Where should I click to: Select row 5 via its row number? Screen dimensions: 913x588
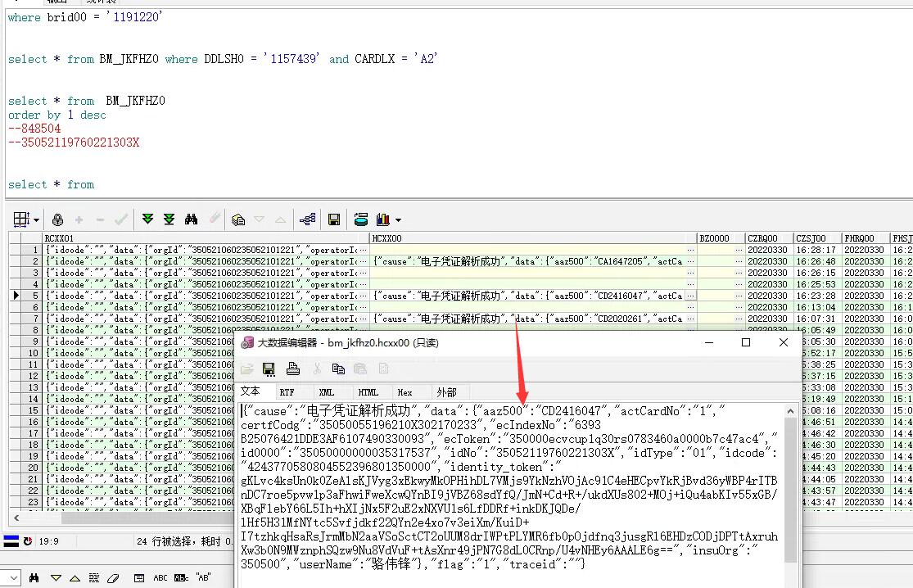click(x=31, y=296)
